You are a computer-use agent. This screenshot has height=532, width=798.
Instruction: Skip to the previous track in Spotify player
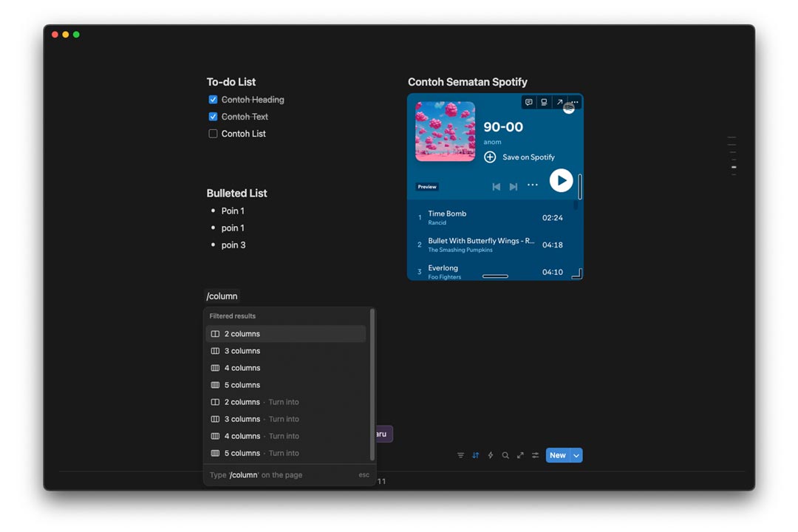[x=497, y=187]
